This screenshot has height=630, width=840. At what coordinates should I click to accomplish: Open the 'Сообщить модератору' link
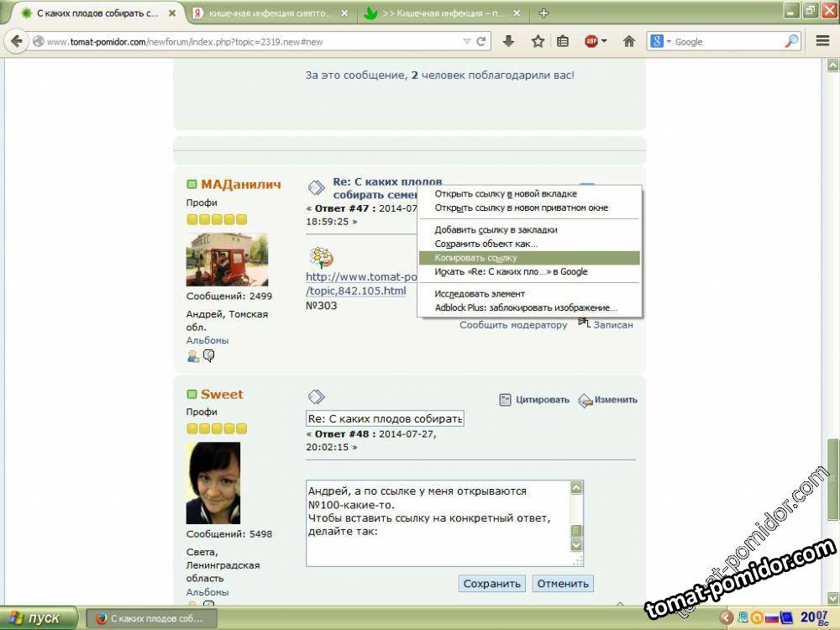pyautogui.click(x=513, y=325)
